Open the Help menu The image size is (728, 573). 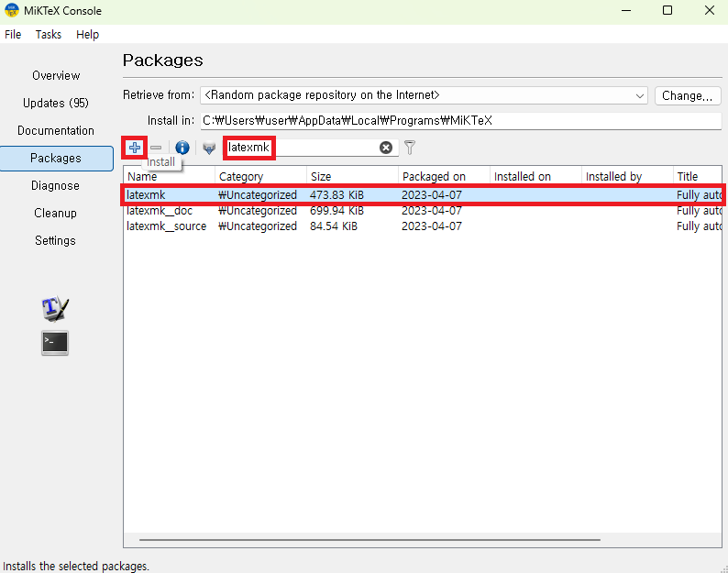click(87, 34)
